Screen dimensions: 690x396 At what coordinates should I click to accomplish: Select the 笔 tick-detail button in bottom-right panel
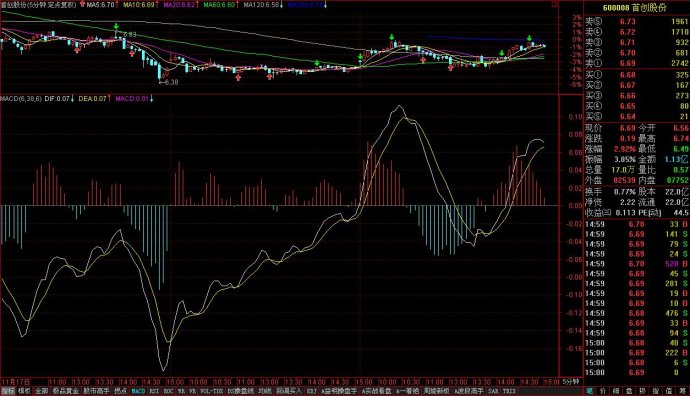tap(589, 391)
